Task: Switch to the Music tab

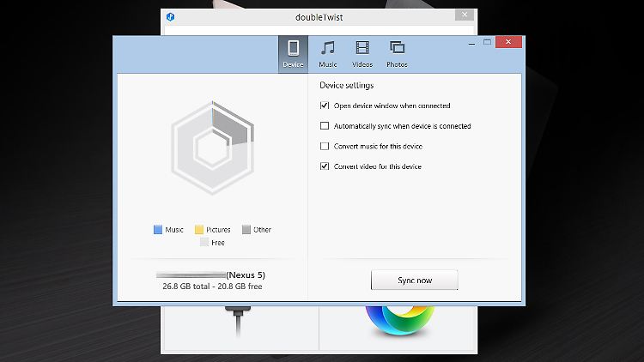Action: 328,54
